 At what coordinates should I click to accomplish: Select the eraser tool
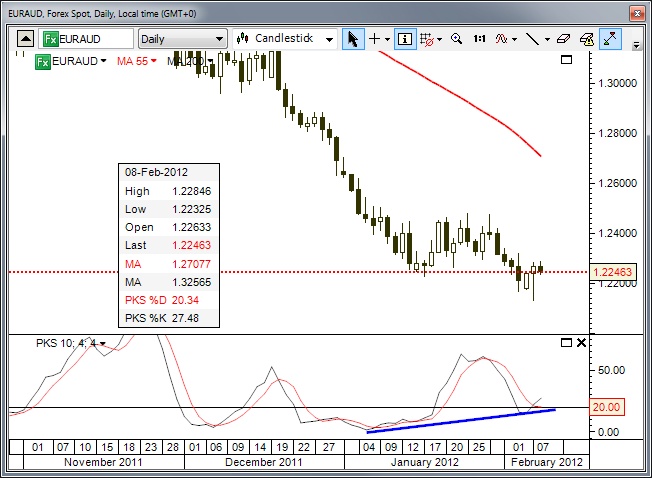coord(563,39)
